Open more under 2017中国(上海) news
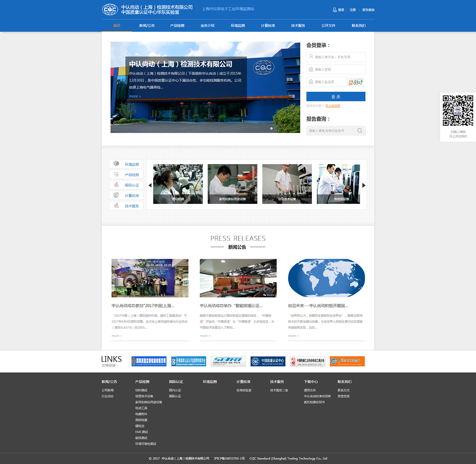476x464 pixels. 117,336
